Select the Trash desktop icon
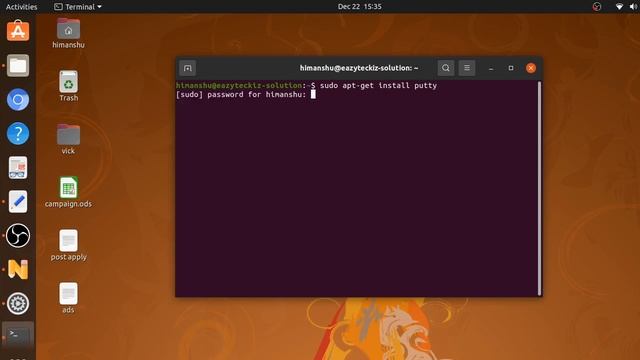The height and width of the screenshot is (360, 640). coord(68,86)
